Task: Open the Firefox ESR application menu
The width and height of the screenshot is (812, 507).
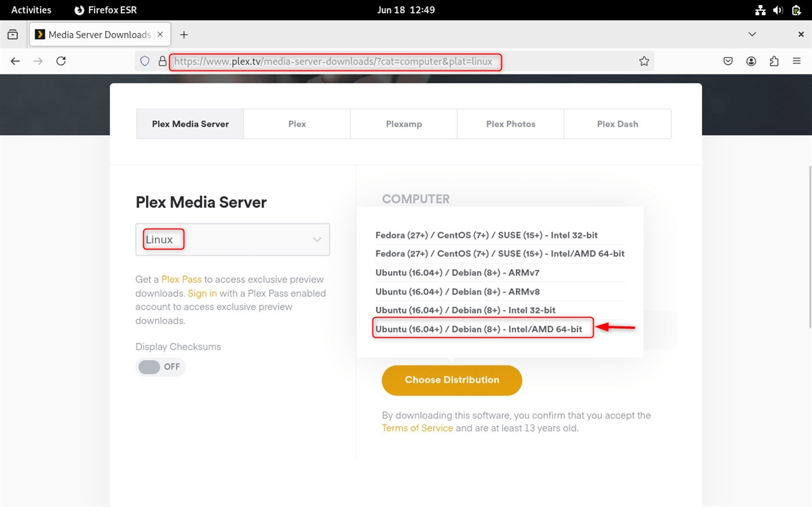Action: (x=106, y=10)
